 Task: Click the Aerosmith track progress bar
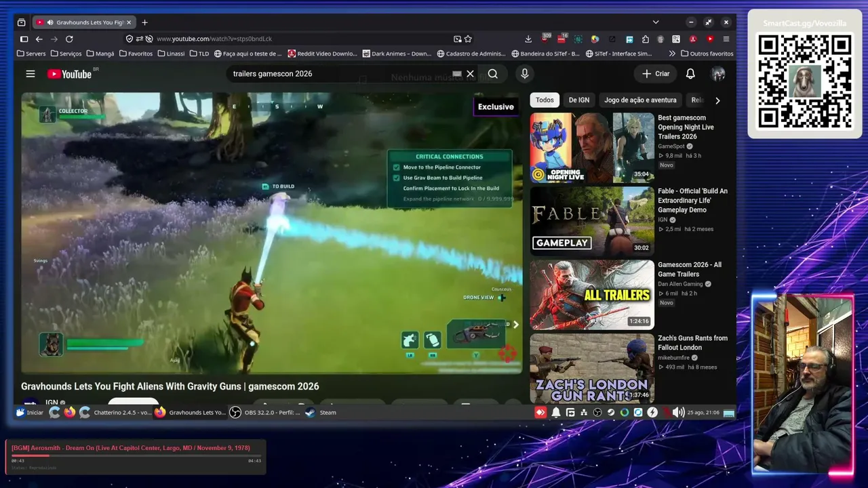136,455
